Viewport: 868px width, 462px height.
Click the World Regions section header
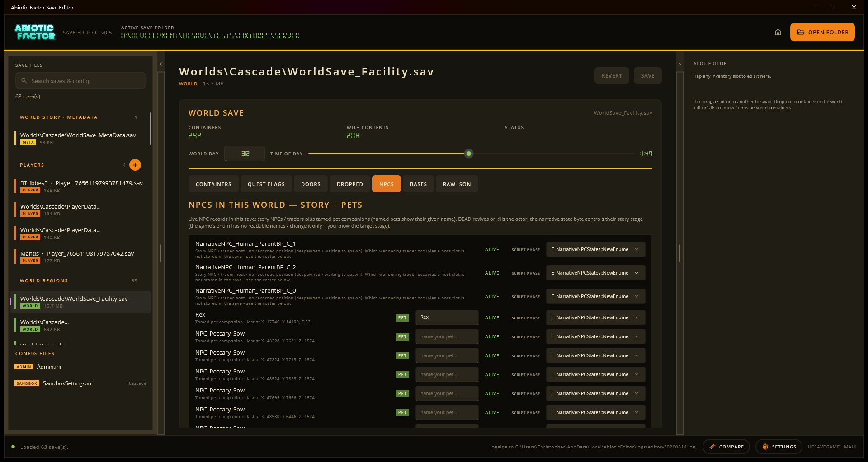[x=44, y=281]
